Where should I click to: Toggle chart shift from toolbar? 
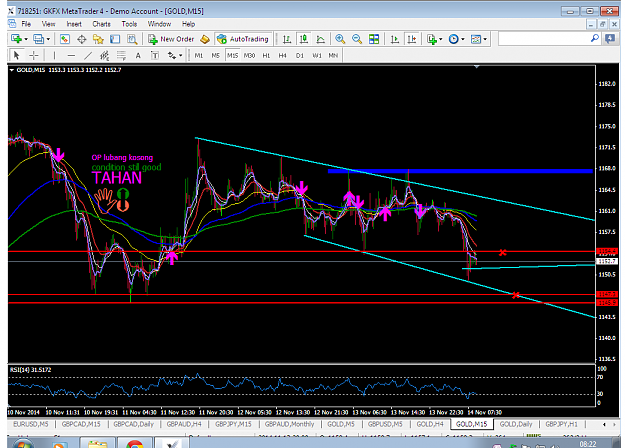pyautogui.click(x=411, y=39)
